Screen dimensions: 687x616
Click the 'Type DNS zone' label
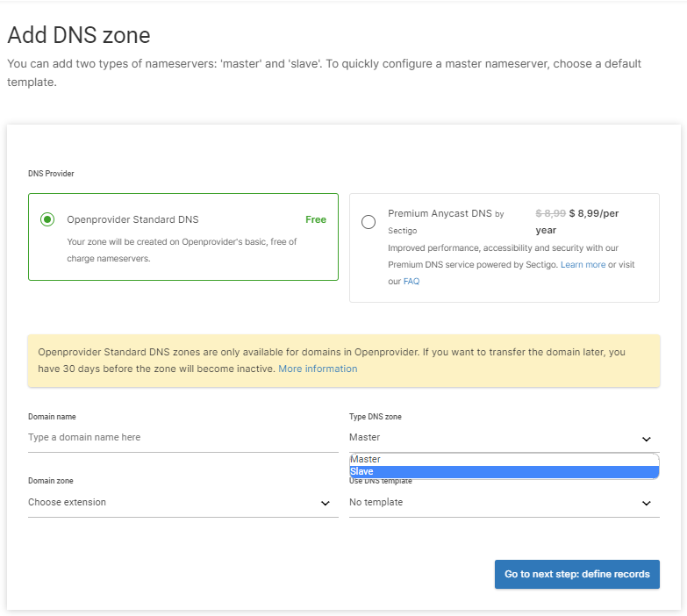click(x=375, y=417)
